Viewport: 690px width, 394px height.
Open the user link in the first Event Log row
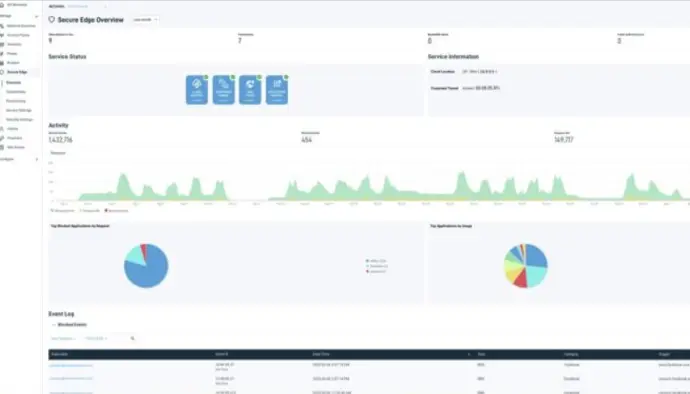[71, 365]
